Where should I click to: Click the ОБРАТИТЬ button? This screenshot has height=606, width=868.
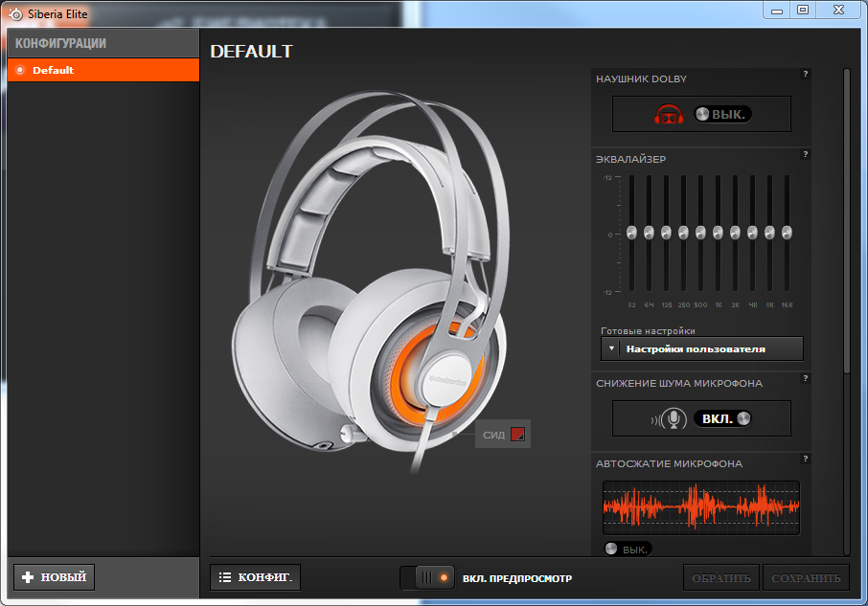pos(721,578)
